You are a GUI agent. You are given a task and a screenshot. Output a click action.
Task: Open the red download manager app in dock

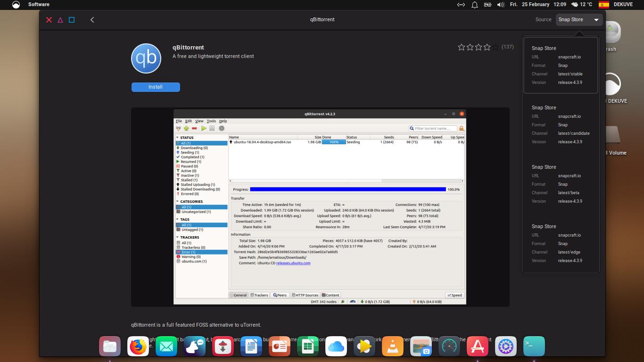[223, 347]
